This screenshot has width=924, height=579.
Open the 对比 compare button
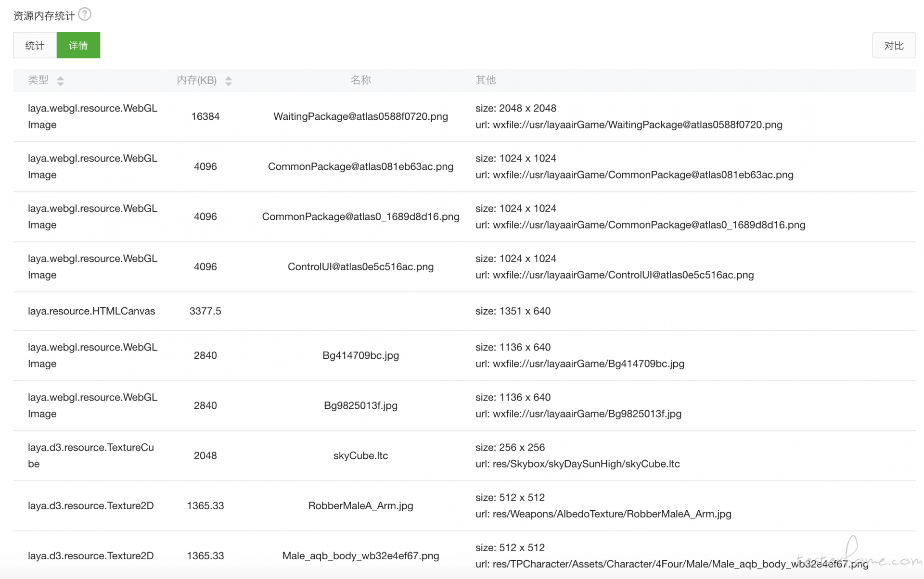pos(894,45)
